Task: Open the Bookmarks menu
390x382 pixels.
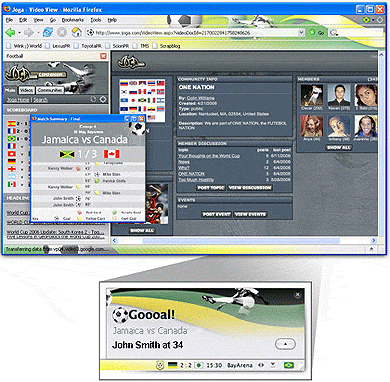Action: pos(73,20)
